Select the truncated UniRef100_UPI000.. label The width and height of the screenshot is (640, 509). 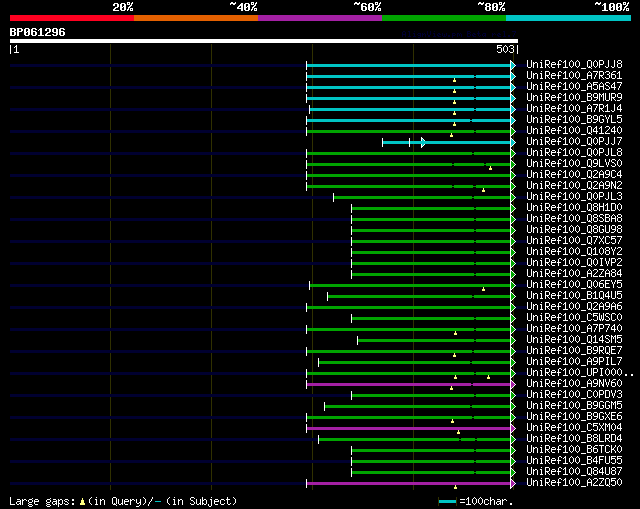580,373
